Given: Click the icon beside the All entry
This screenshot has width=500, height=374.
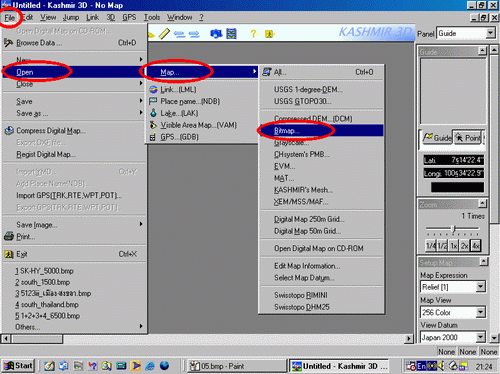Looking at the screenshot, I should (x=267, y=72).
